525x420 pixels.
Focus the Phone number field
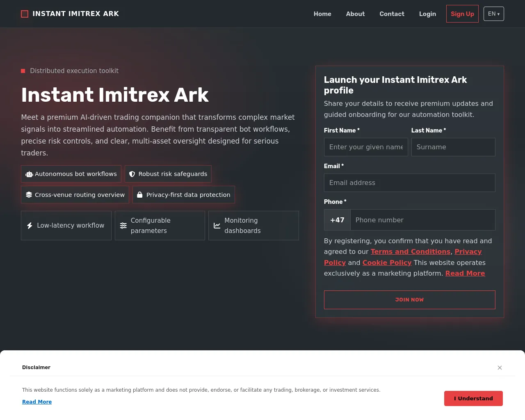422,220
